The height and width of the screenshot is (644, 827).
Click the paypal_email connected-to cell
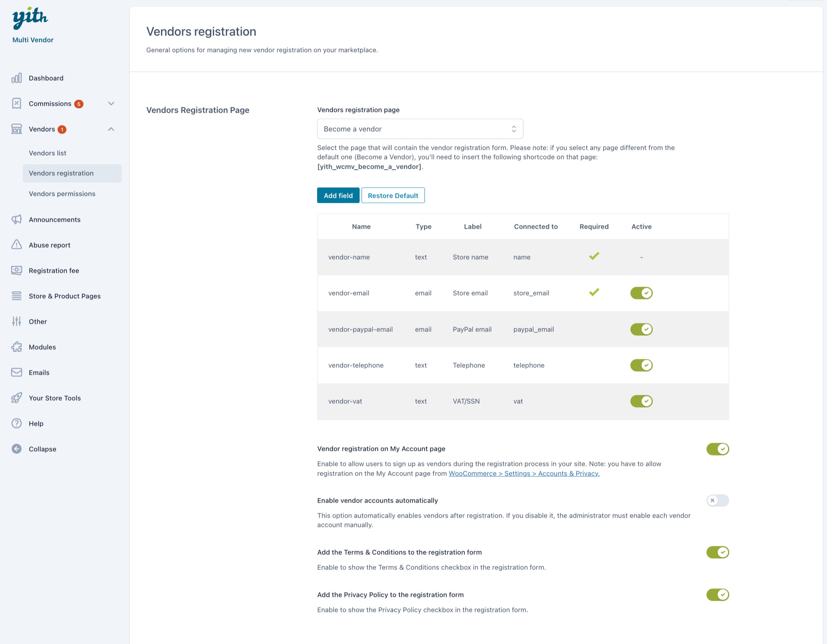point(533,330)
